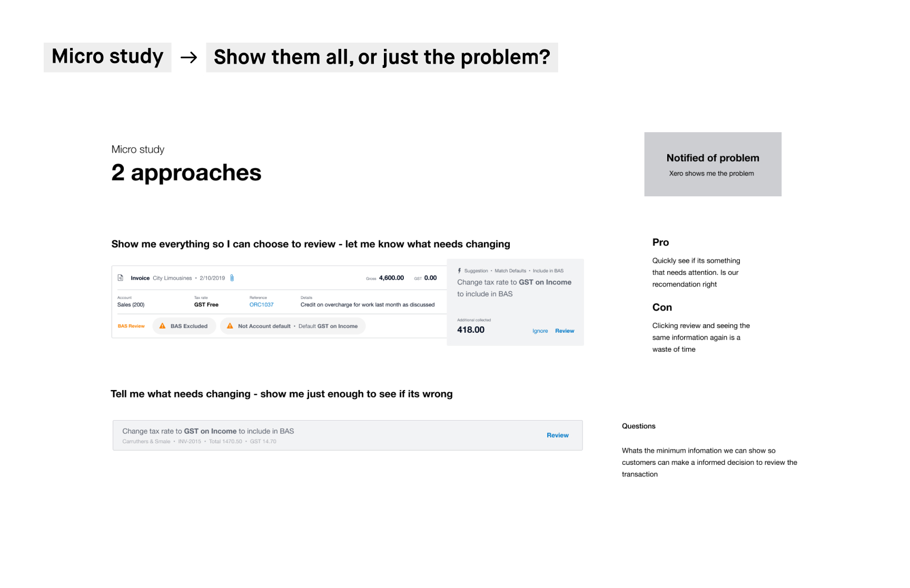Click the Micro study title tag

pos(107,57)
